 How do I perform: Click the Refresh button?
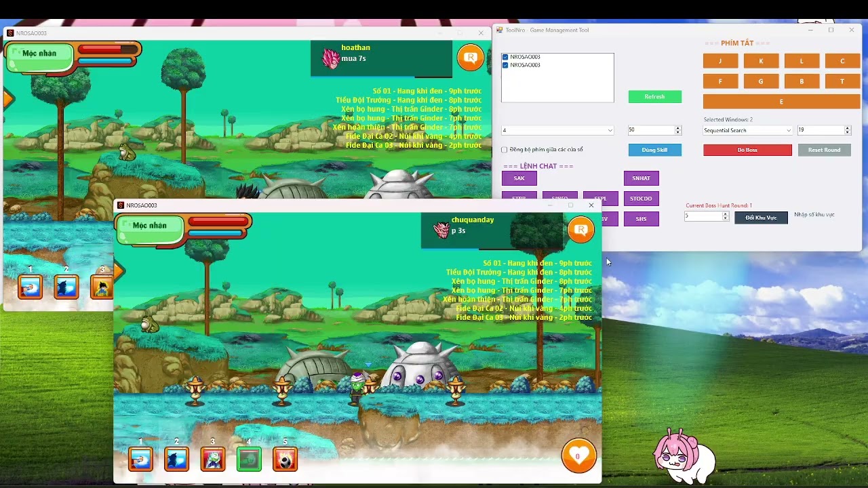coord(654,97)
